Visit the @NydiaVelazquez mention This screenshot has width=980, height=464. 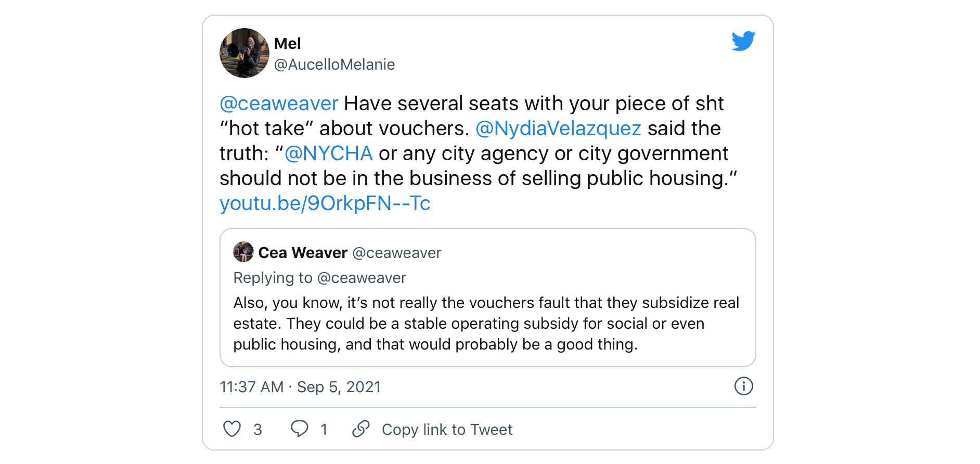(x=558, y=128)
